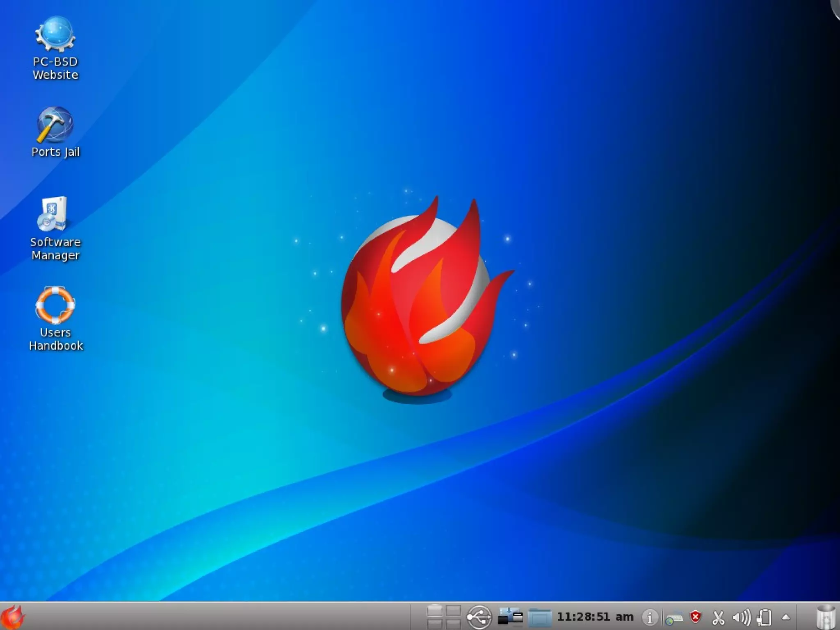Open the notifications info tray icon

[x=650, y=617]
